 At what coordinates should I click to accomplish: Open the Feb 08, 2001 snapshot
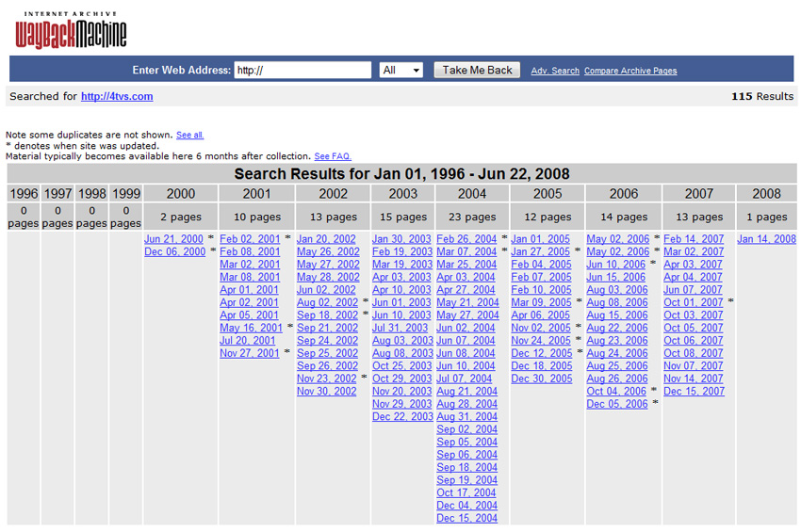pyautogui.click(x=250, y=251)
